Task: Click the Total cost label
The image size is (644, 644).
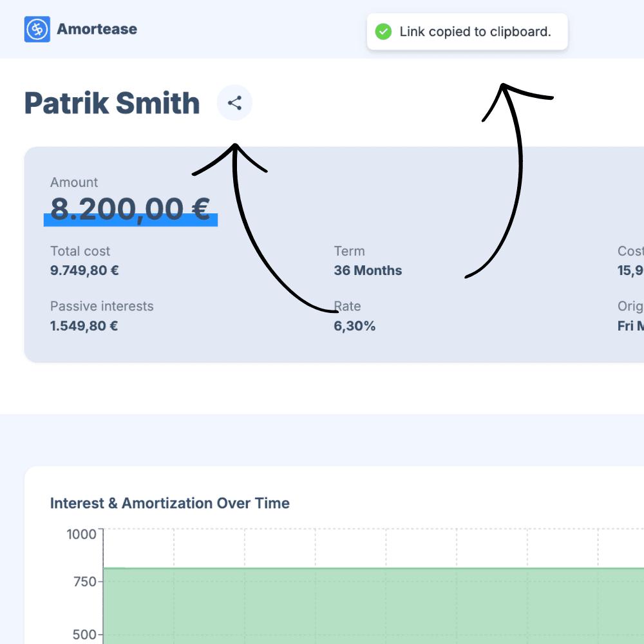Action: coord(80,251)
